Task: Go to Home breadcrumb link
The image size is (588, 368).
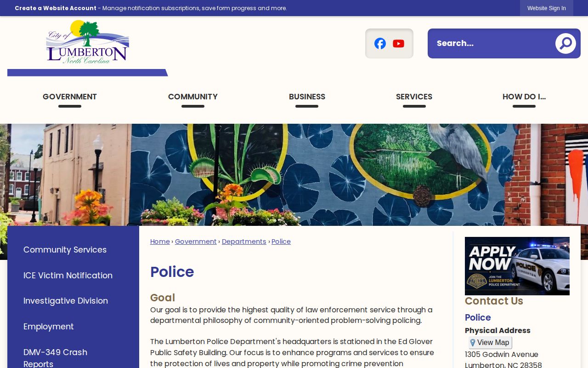Action: pyautogui.click(x=160, y=241)
